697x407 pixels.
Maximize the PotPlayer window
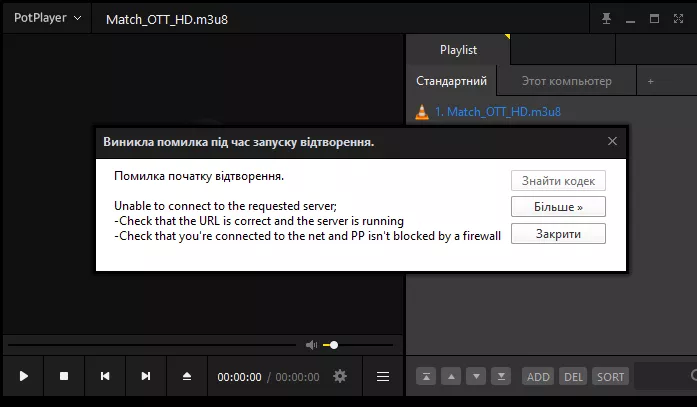654,19
